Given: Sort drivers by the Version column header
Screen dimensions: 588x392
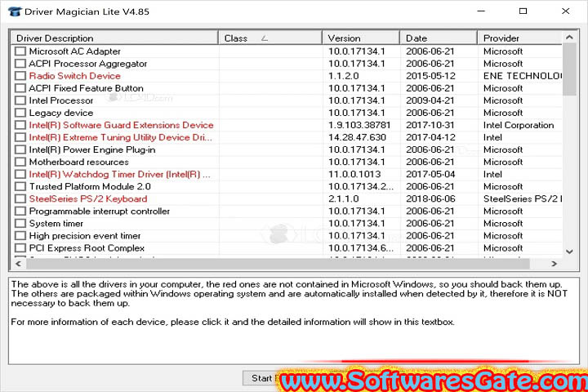Looking at the screenshot, I should [361, 38].
